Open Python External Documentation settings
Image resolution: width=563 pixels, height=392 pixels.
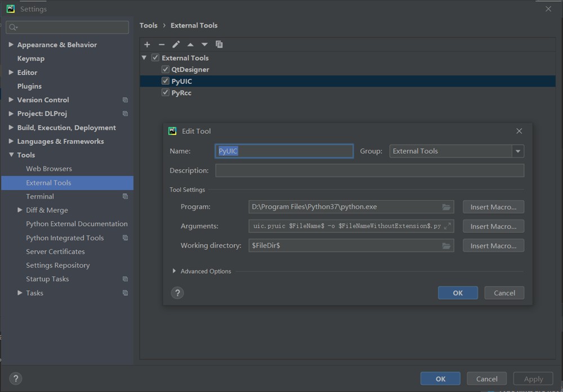[77, 224]
